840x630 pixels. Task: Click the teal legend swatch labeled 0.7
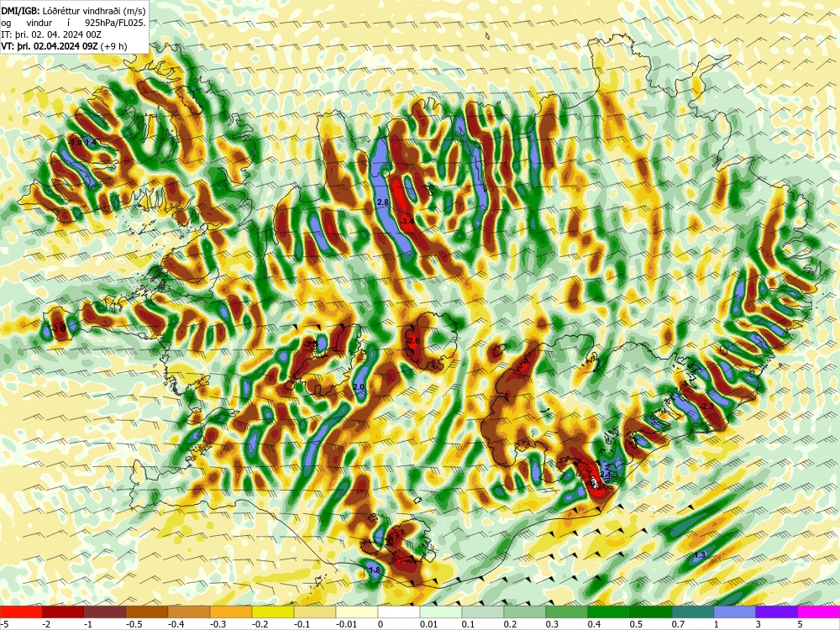(x=693, y=612)
